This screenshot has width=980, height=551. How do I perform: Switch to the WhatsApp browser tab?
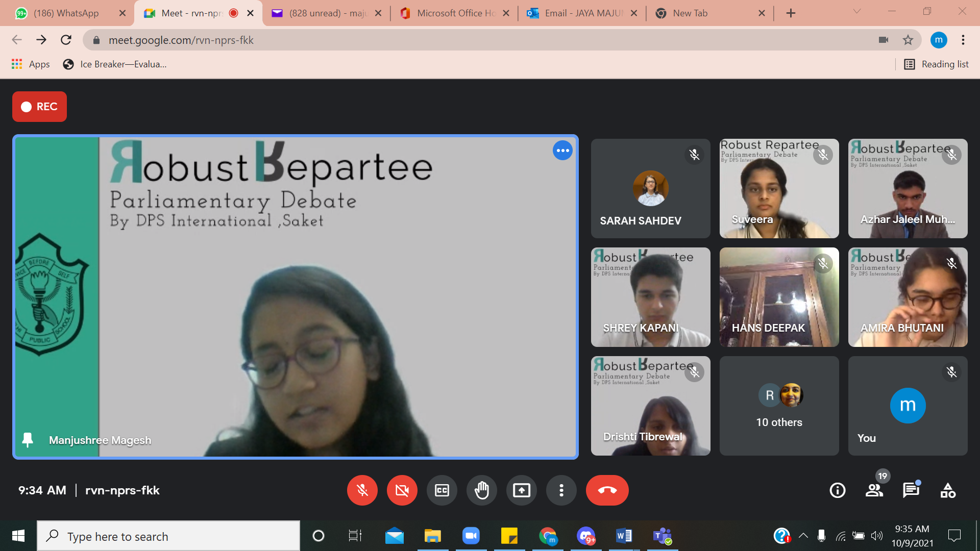[x=66, y=13]
